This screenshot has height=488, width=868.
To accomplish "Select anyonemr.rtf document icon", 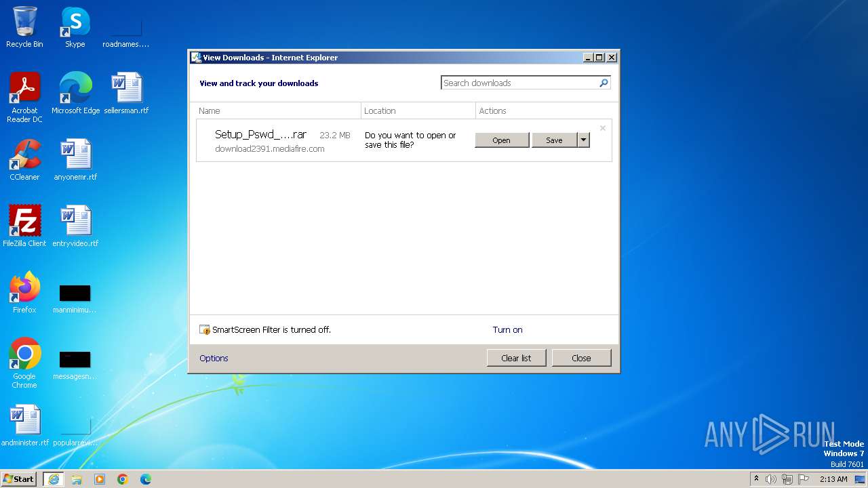I will (x=75, y=159).
